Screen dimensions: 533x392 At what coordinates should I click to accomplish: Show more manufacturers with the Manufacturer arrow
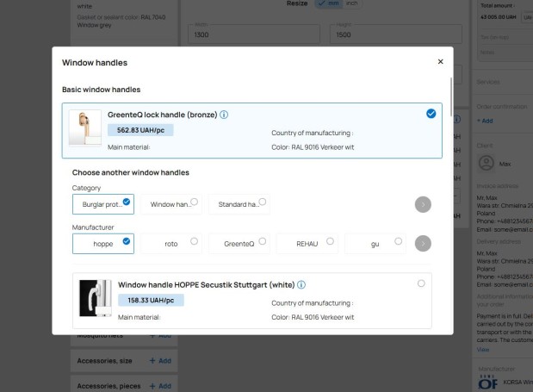423,244
